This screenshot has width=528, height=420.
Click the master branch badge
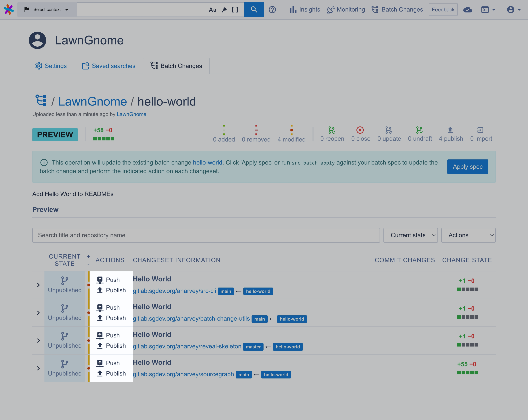click(x=253, y=347)
